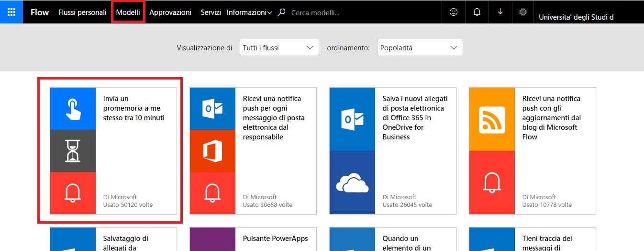Open the settings gear icon
Screen dimensions: 644x251
(523, 12)
